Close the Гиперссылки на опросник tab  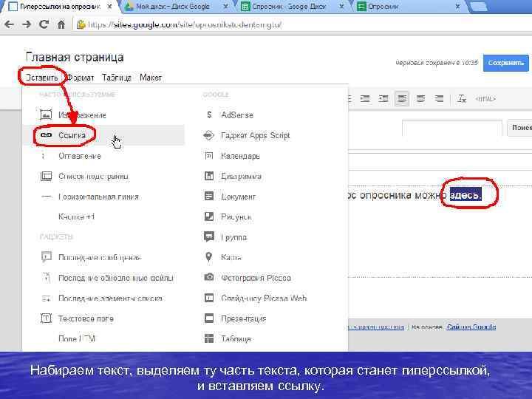(109, 6)
